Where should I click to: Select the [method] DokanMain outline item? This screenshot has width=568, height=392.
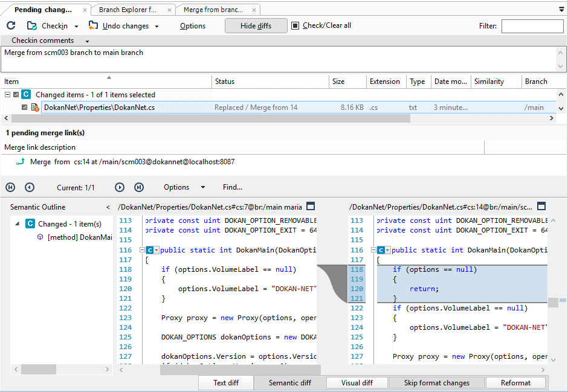point(80,237)
